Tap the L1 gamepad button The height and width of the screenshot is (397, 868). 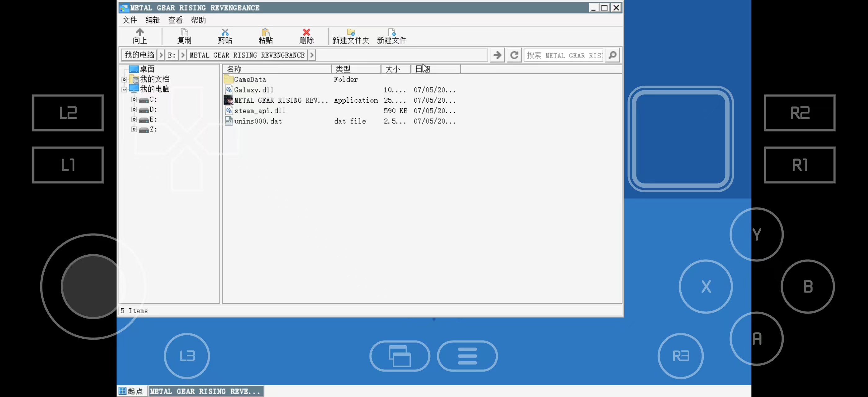(x=68, y=165)
